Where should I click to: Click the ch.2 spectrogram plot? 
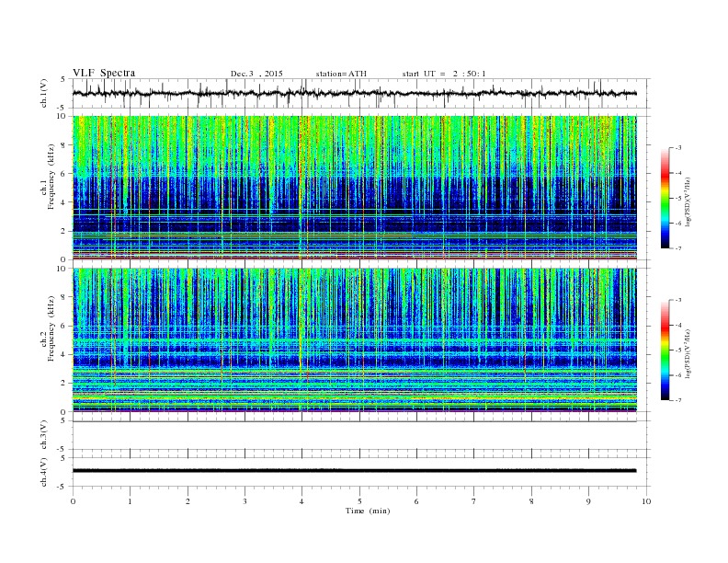[x=354, y=339]
